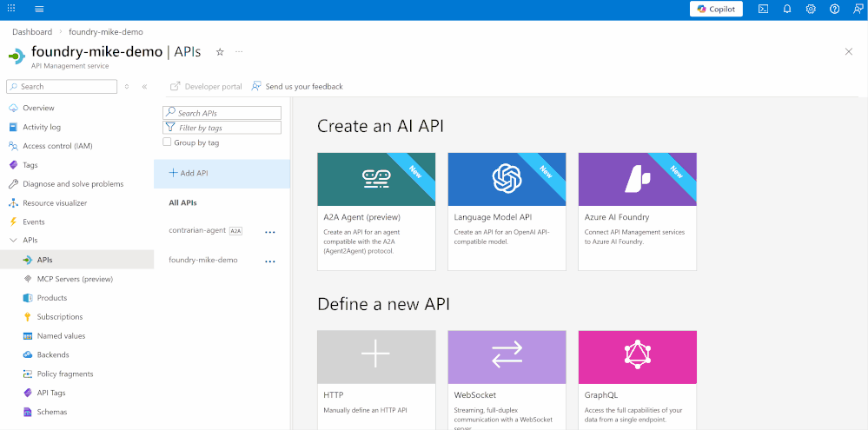Close the APIs blade
Image resolution: width=868 pixels, height=430 pixels.
849,51
